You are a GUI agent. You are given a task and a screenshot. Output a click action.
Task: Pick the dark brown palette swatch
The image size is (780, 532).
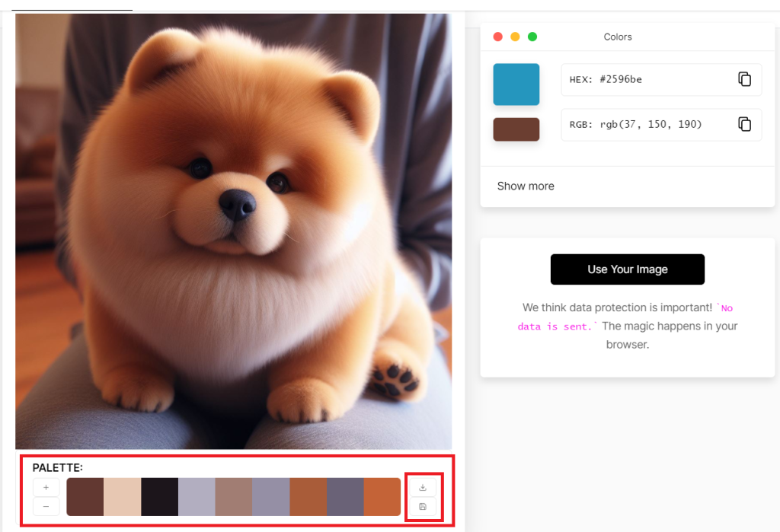pyautogui.click(x=85, y=497)
